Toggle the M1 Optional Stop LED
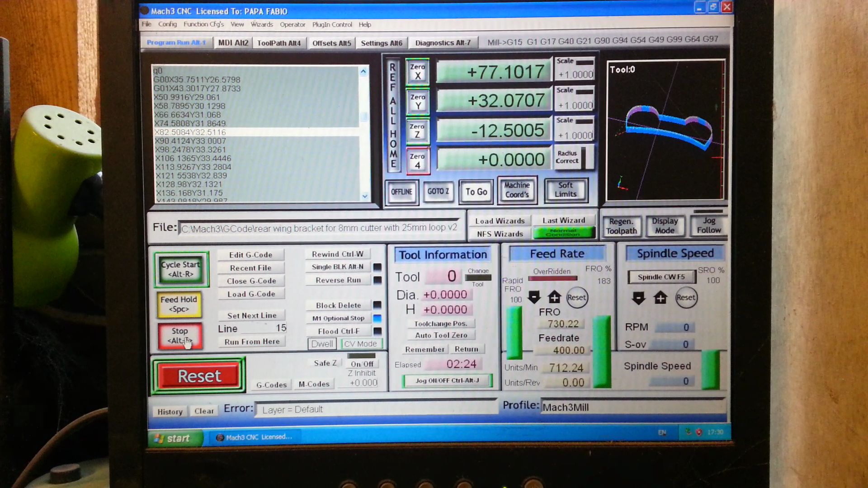 point(377,318)
